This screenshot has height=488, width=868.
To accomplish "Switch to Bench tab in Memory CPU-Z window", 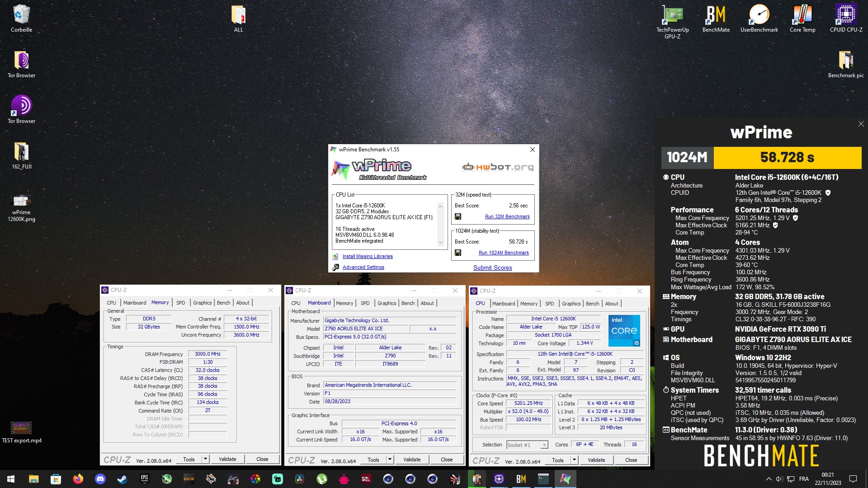I will pyautogui.click(x=223, y=303).
